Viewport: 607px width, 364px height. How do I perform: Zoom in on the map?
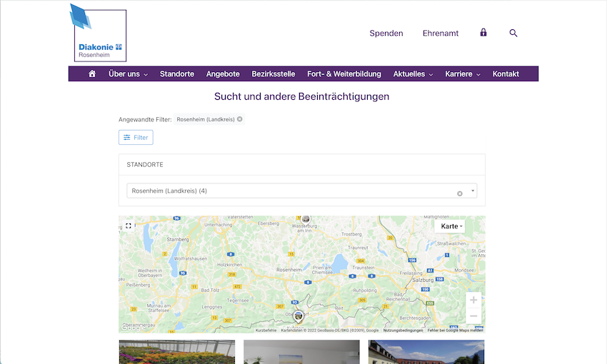pyautogui.click(x=473, y=300)
